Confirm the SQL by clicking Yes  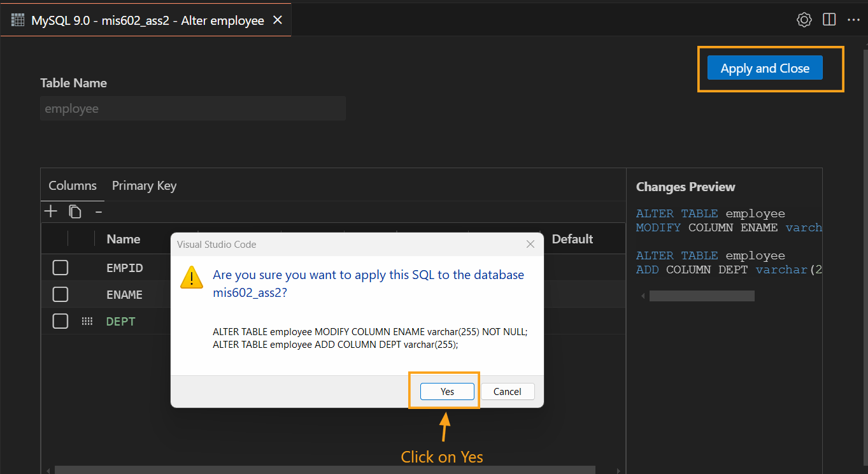[446, 391]
